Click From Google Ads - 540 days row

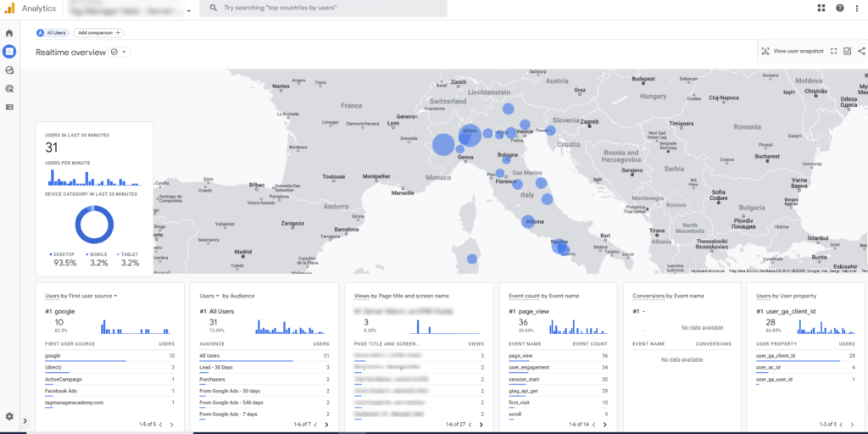point(264,403)
